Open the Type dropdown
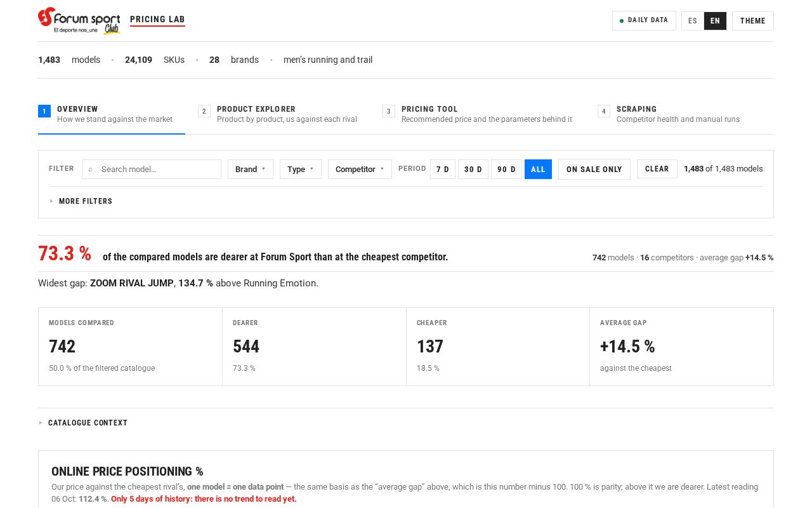The image size is (812, 508). 301,169
